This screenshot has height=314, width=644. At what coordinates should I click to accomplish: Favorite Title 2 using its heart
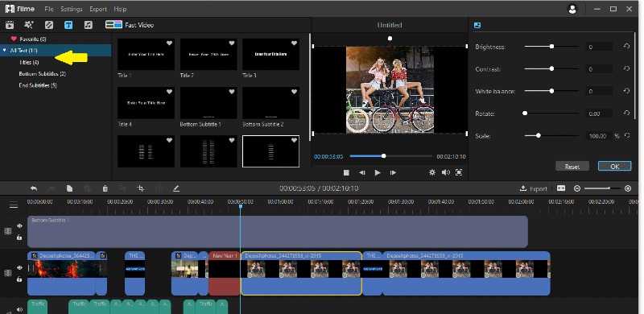(232, 43)
